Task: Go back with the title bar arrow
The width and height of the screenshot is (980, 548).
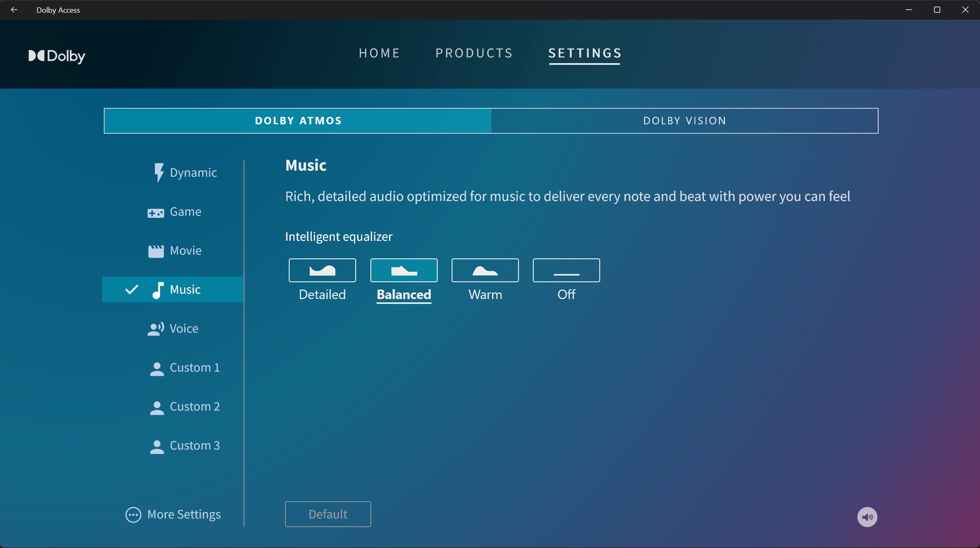Action: 14,10
